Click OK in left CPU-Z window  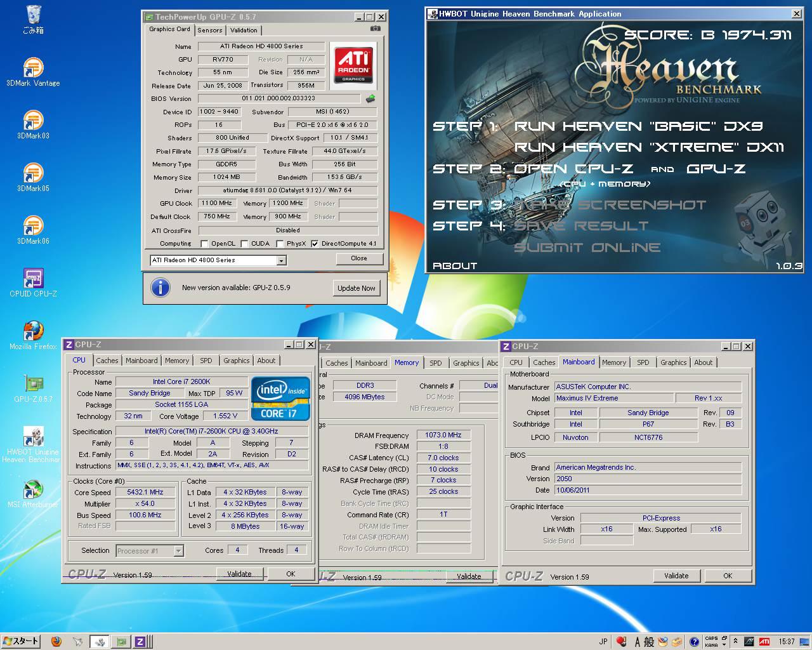coord(291,574)
